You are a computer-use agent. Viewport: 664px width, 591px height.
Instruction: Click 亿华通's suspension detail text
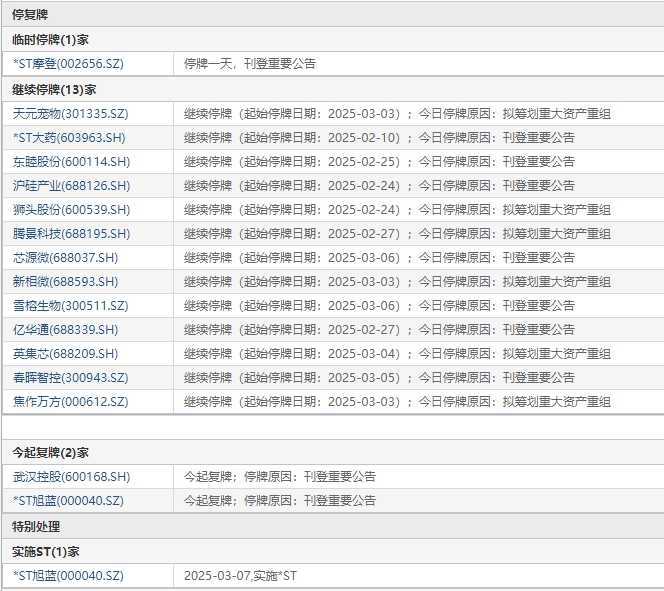[379, 329]
